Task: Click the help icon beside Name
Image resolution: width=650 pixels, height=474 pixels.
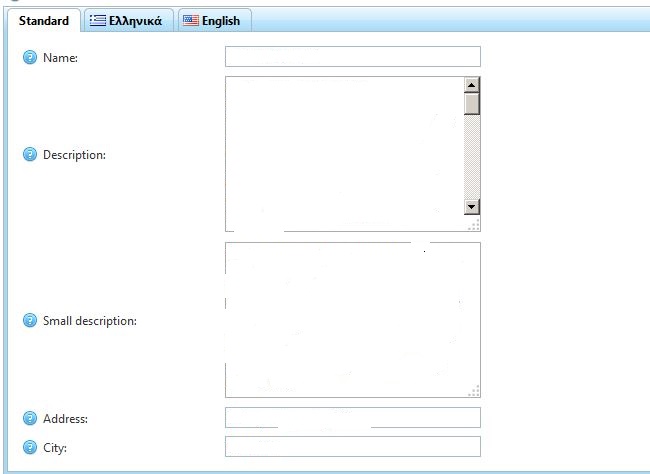Action: click(30, 57)
